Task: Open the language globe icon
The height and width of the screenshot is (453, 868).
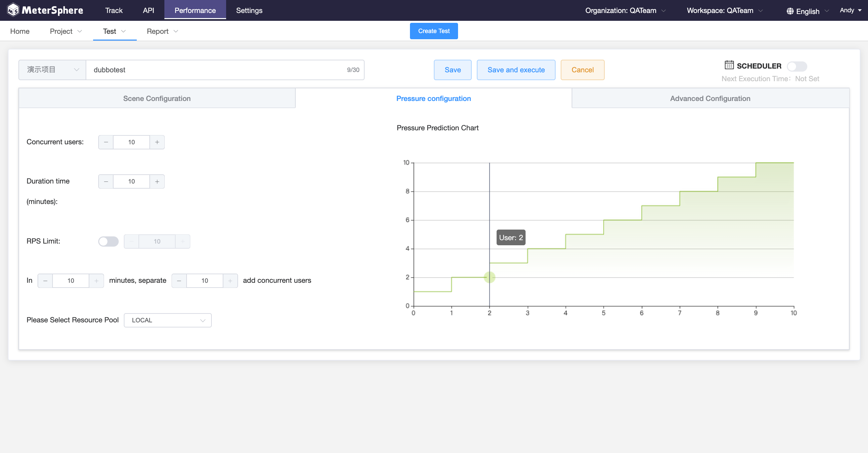Action: pyautogui.click(x=790, y=11)
